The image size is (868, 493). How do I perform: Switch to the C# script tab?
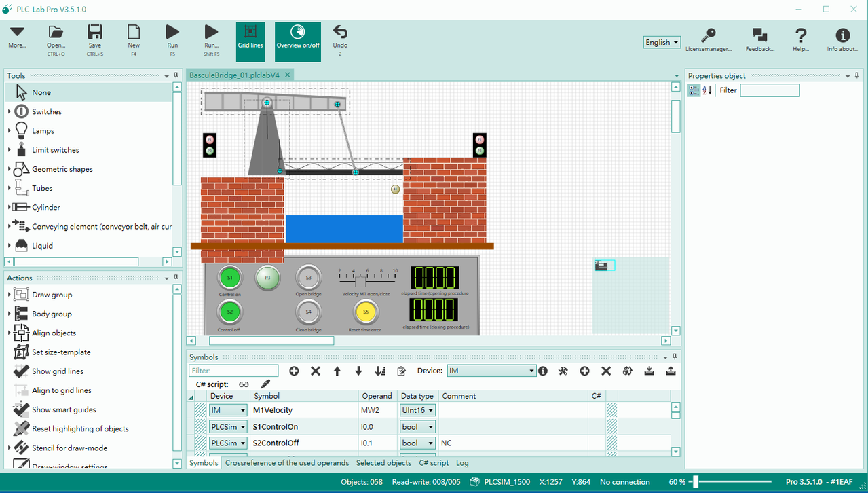[x=434, y=462]
